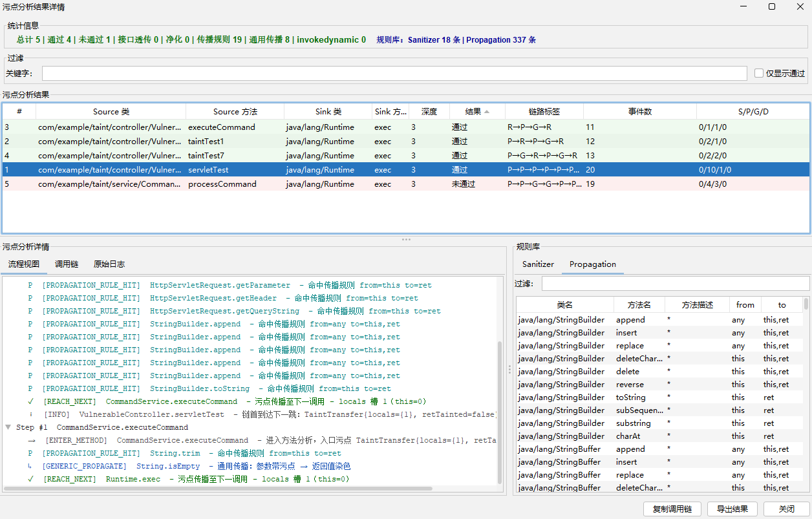Click the horizontal splitter dots between panels
The image size is (812, 519).
pyautogui.click(x=406, y=239)
